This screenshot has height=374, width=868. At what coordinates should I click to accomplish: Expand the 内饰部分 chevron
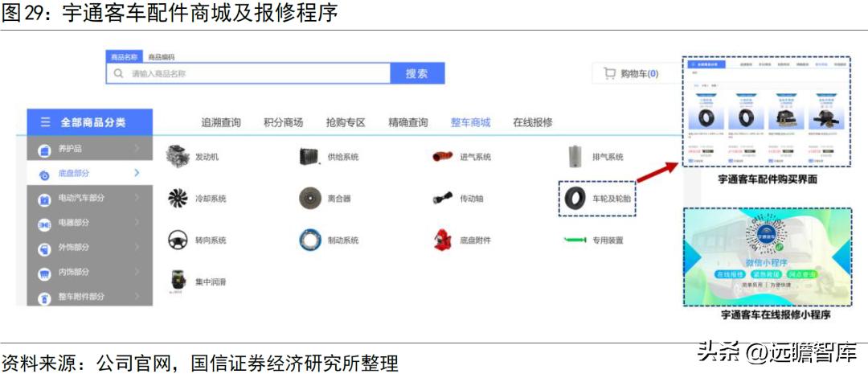[x=137, y=272]
